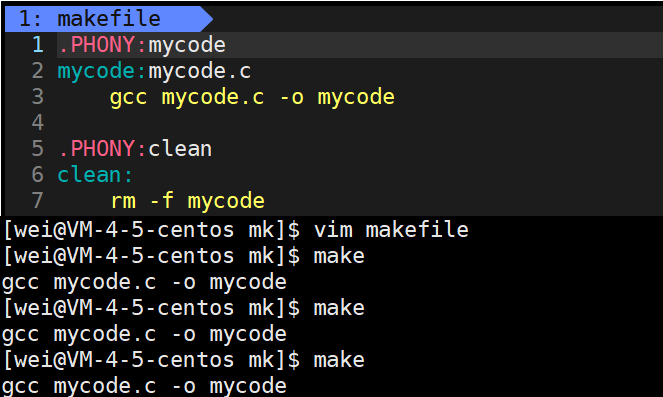Click line number 5 in gutter
The width and height of the screenshot is (663, 397).
click(x=38, y=148)
